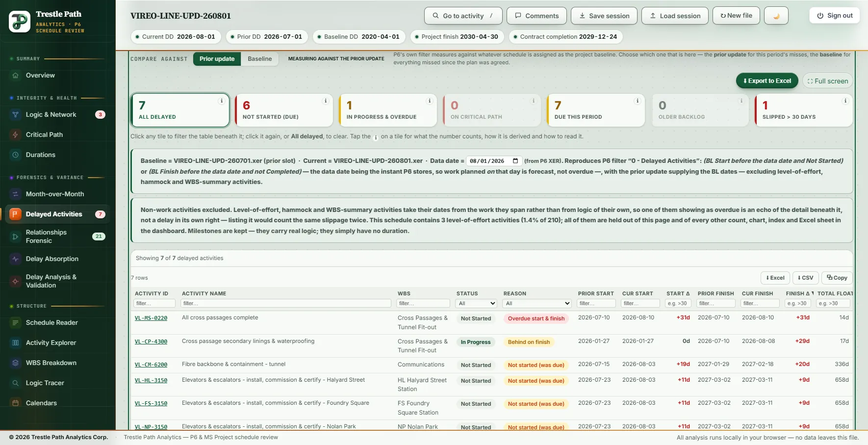Open Logic Tracer search icon
This screenshot has height=445, width=868.
(x=15, y=383)
